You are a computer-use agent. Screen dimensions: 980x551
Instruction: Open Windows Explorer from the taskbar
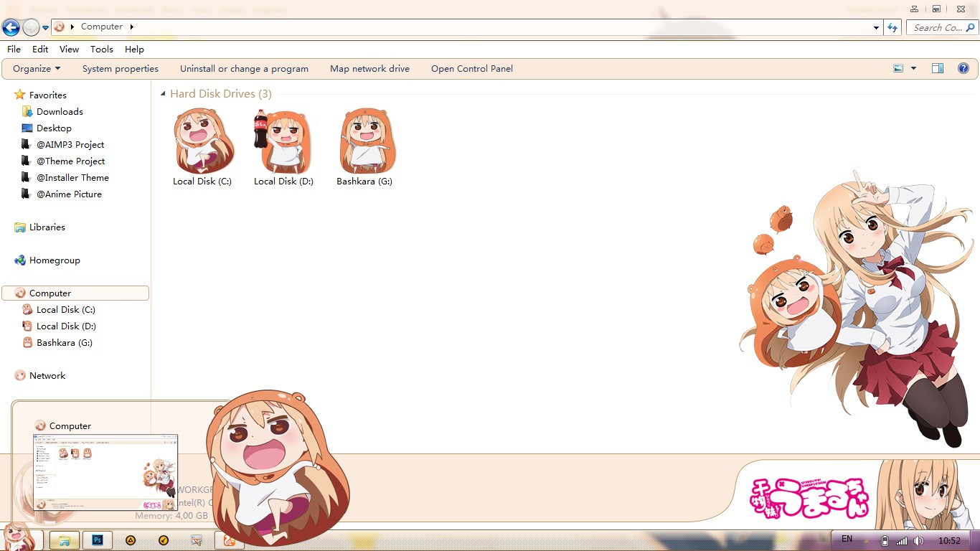coord(64,540)
